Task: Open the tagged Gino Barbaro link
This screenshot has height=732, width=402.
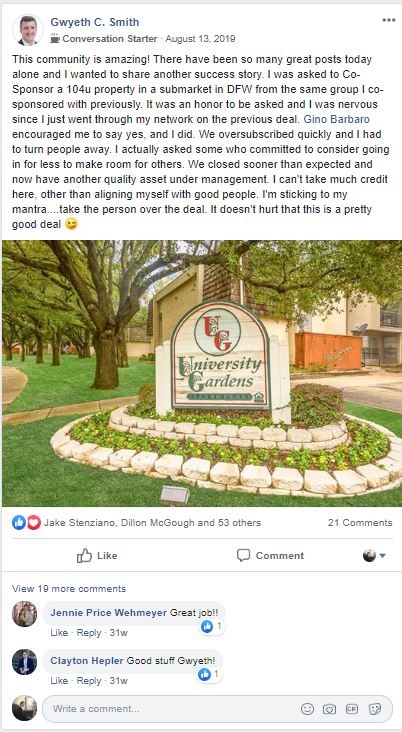Action: click(x=337, y=120)
